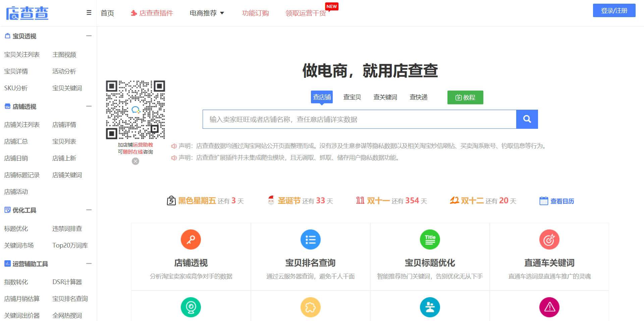Open the 查看日历 calendar icon
644x321 pixels.
pos(543,201)
